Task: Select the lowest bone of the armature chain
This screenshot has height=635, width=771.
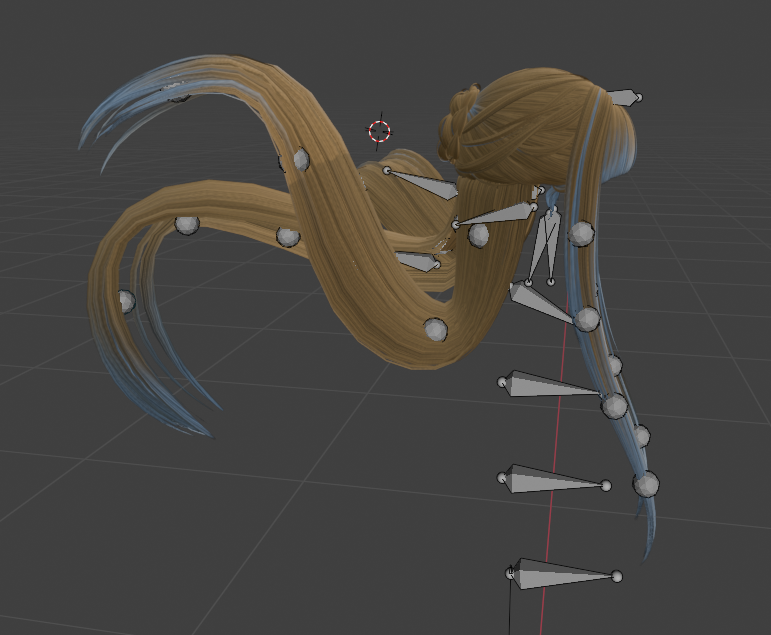Action: (x=563, y=574)
